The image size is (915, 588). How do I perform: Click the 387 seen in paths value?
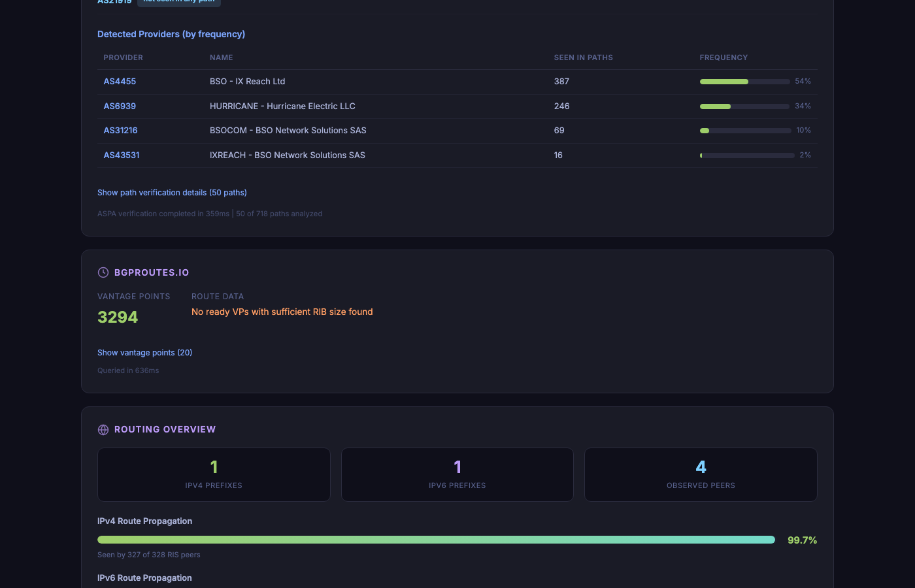pos(561,81)
